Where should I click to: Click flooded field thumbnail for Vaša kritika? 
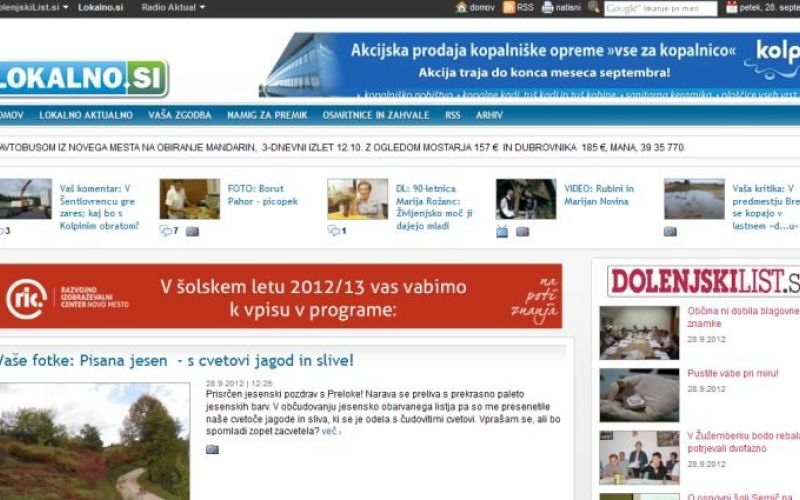694,199
